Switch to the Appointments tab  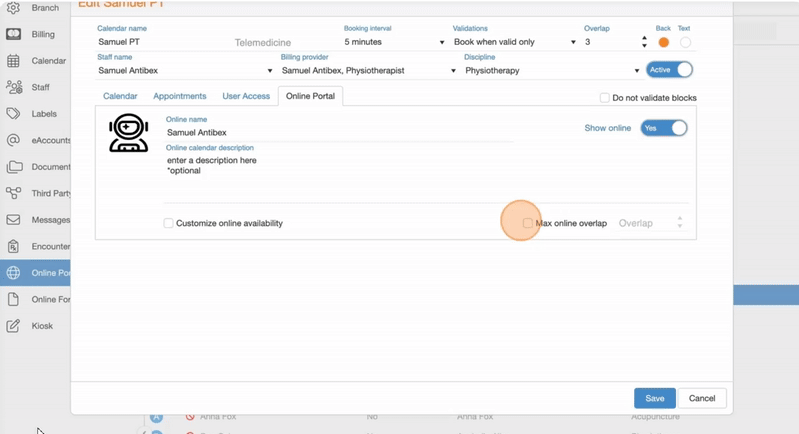(180, 96)
